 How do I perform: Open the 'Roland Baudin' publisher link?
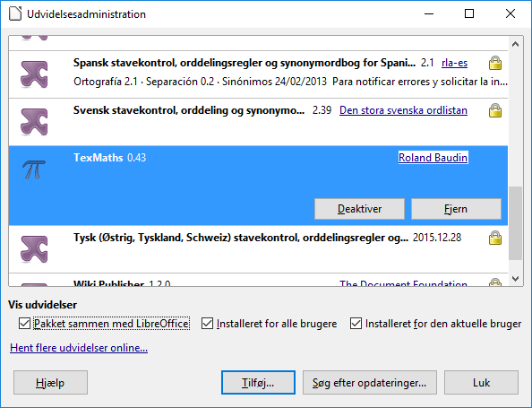pos(433,158)
